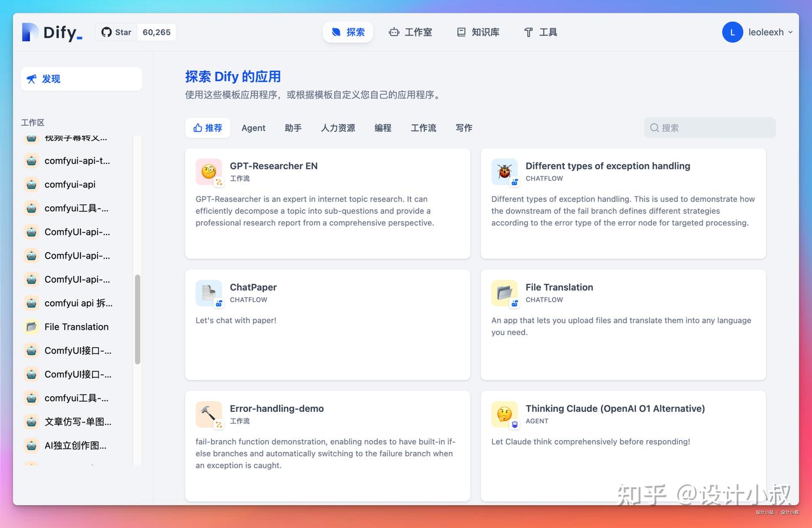812x528 pixels.
Task: Click the ChatPaper document icon
Action: pyautogui.click(x=209, y=292)
